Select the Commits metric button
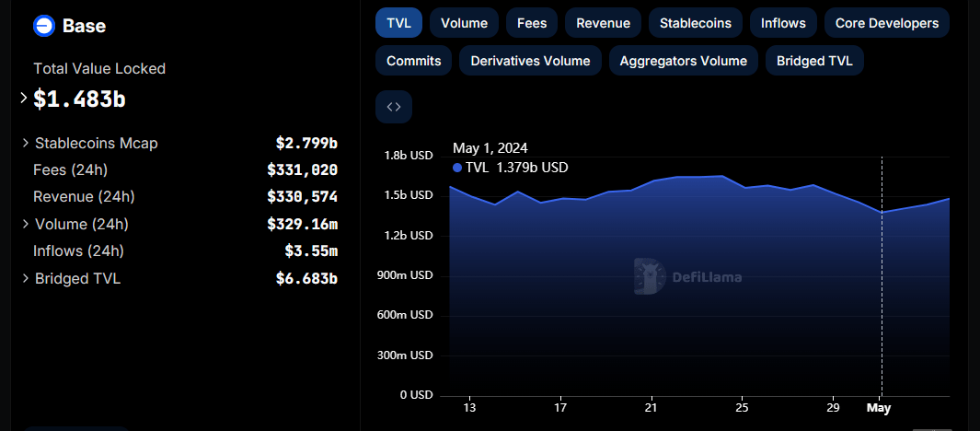 [413, 61]
